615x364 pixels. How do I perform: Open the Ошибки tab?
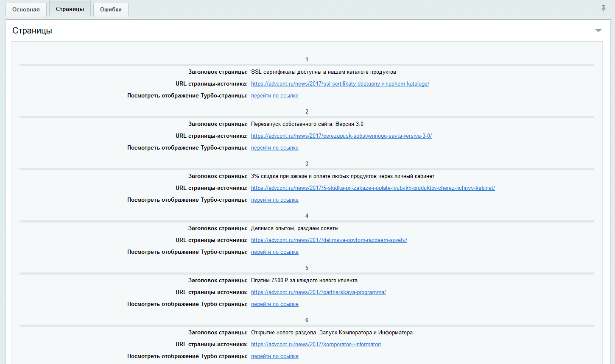click(111, 9)
